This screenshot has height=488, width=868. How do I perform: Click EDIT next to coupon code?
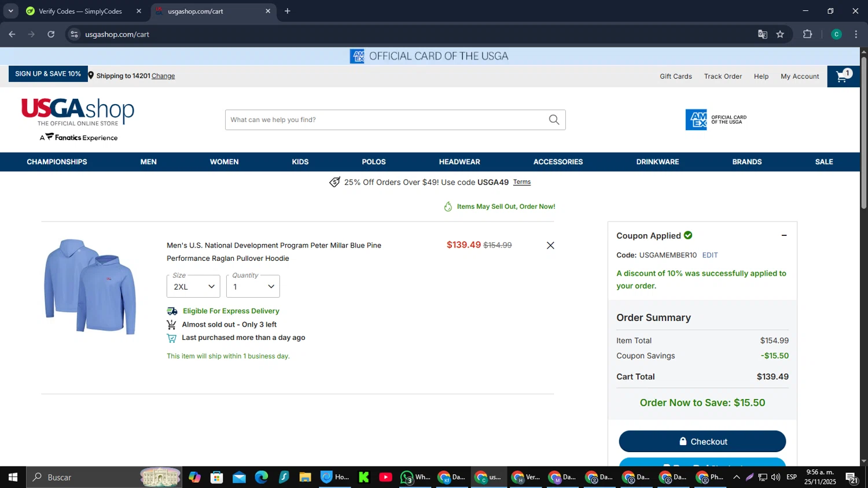[x=710, y=255]
